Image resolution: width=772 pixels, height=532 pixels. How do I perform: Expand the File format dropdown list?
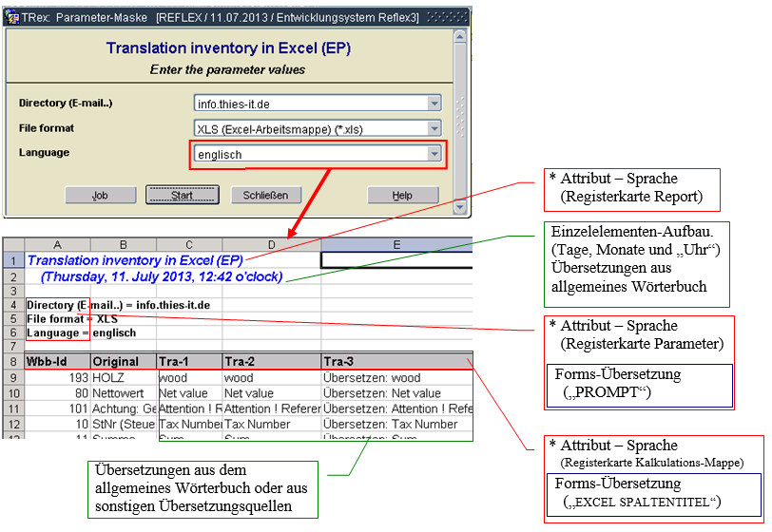434,128
